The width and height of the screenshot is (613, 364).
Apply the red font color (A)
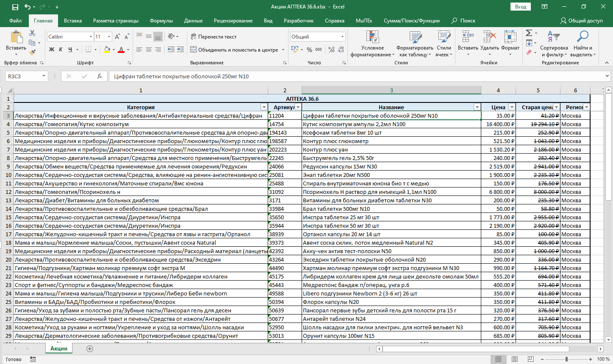121,50
